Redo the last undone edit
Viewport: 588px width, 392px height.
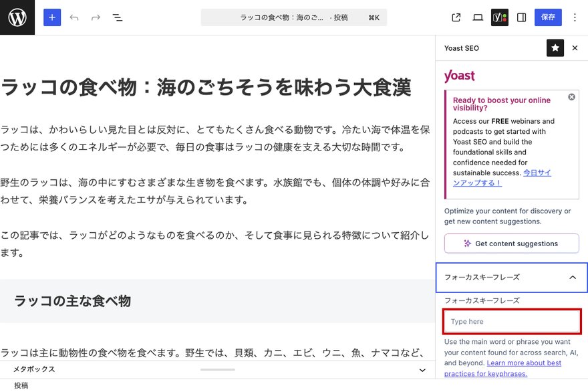[96, 17]
